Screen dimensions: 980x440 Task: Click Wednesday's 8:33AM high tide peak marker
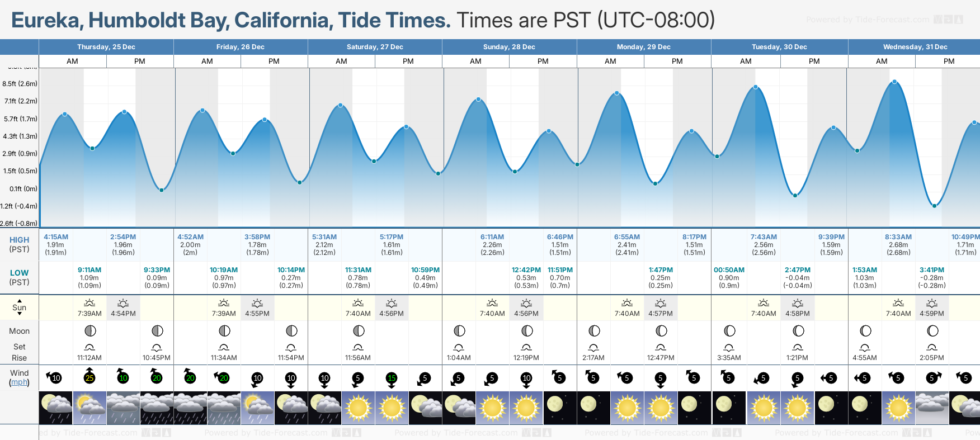click(894, 82)
